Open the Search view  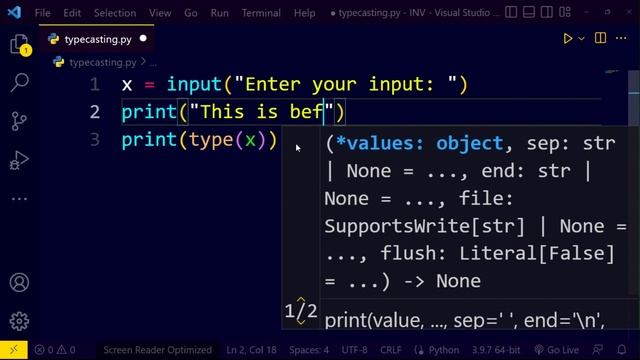[19, 82]
